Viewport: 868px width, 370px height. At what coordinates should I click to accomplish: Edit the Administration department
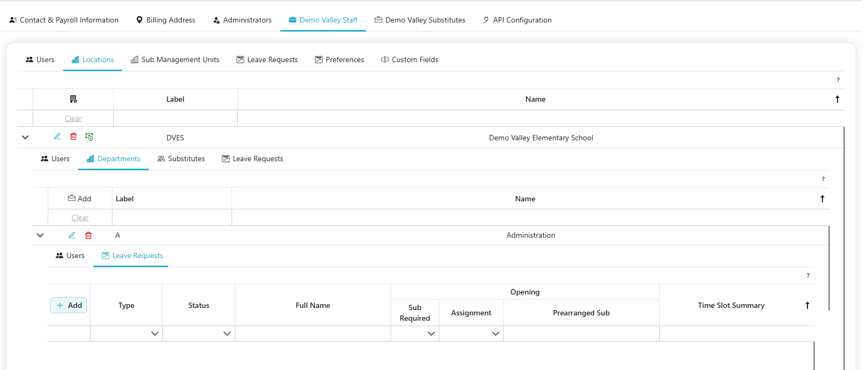coord(72,236)
